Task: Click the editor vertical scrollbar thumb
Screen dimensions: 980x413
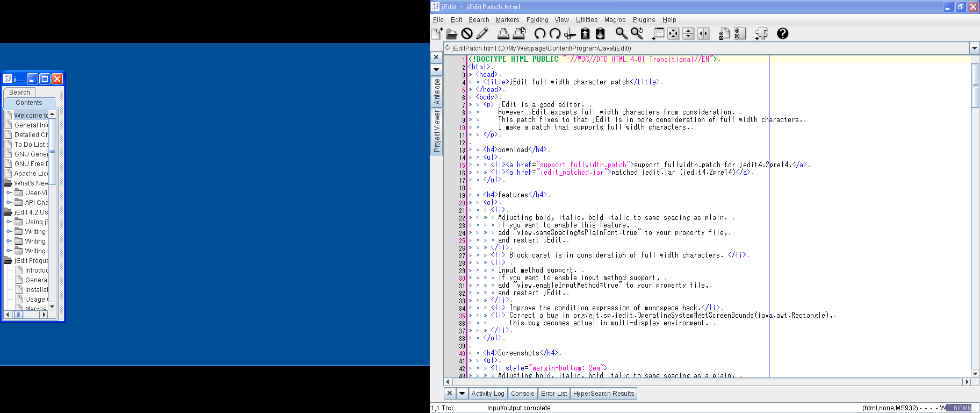Action: point(975,85)
